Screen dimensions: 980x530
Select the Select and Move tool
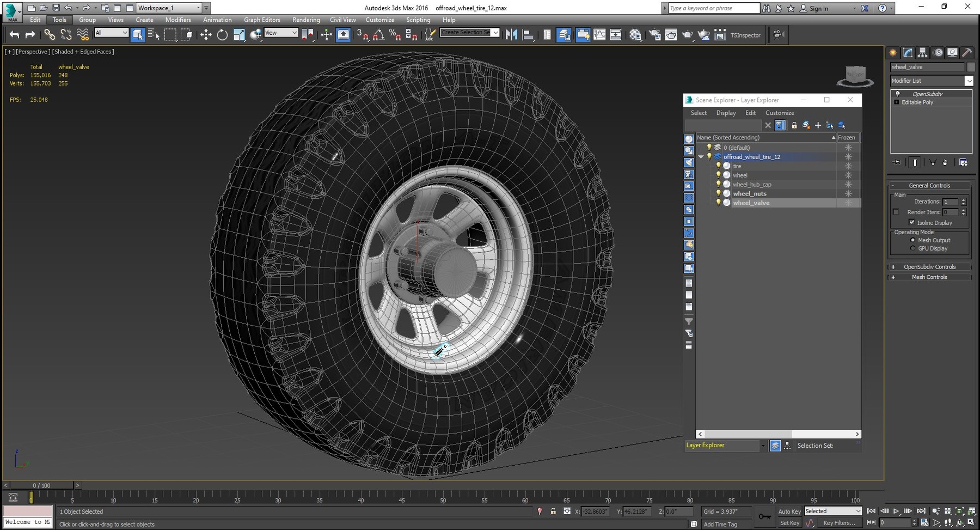tap(206, 35)
